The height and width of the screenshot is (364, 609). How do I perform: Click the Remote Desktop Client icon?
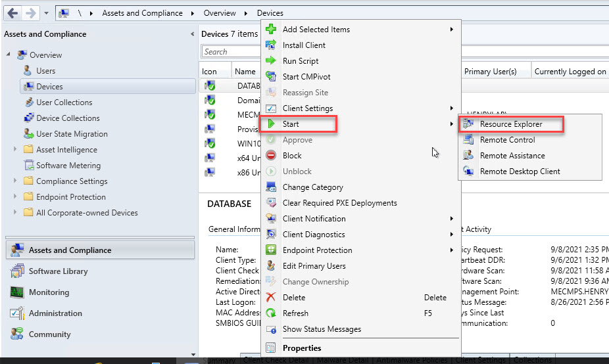coord(468,171)
